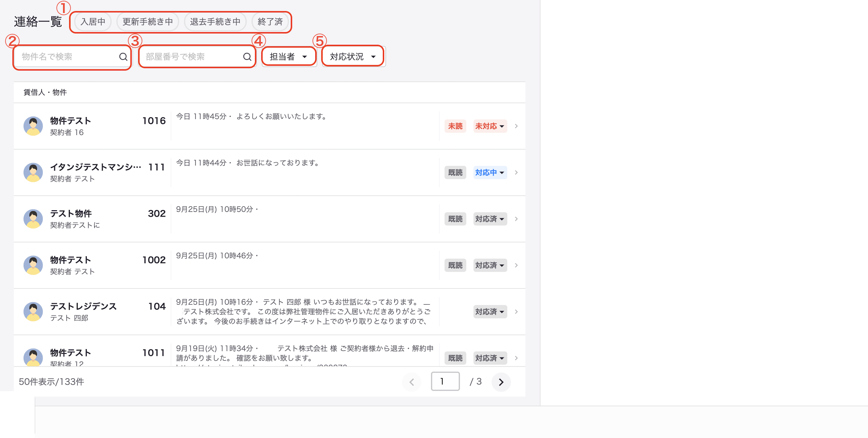
Task: Click timestamp 9月25日(月) 10時46分
Action: pos(215,256)
